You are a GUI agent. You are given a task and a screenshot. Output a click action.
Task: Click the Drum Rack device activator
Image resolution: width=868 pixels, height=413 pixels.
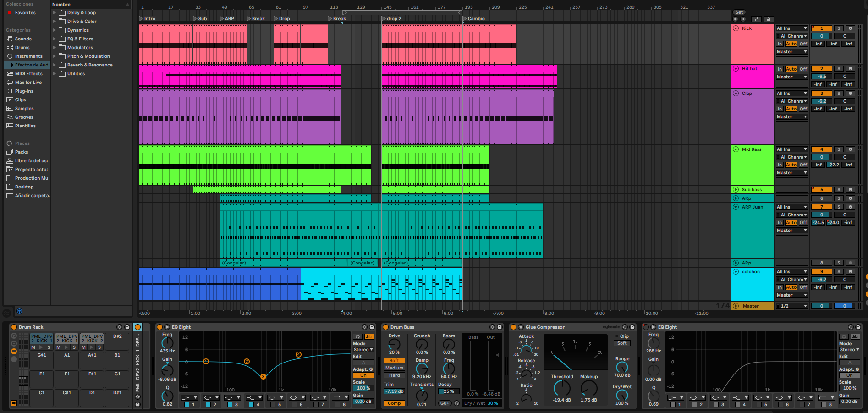(x=14, y=327)
